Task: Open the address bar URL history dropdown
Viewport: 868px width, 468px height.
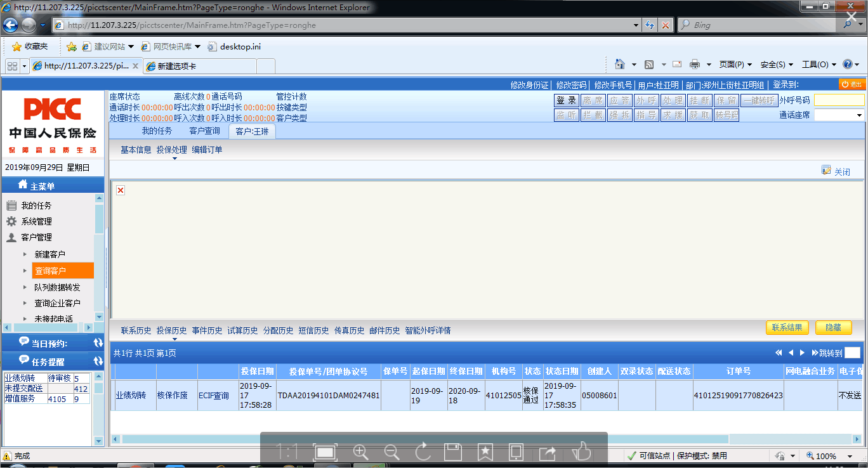Action: click(x=636, y=25)
